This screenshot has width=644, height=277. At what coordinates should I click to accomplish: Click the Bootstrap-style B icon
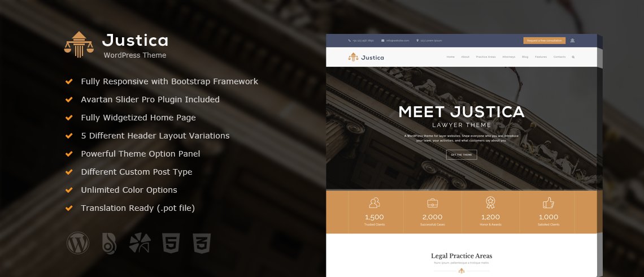(x=109, y=243)
